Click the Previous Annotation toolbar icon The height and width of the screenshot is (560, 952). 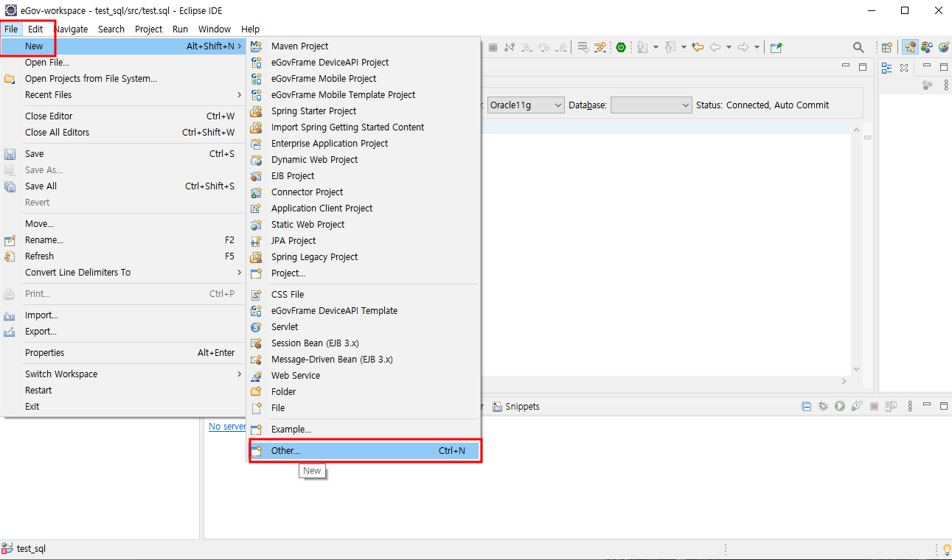click(x=670, y=47)
